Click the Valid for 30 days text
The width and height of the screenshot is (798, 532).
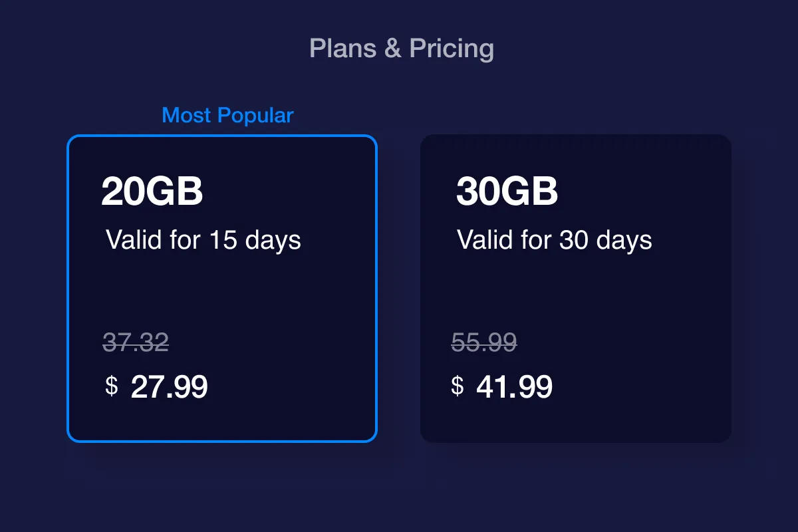(555, 240)
